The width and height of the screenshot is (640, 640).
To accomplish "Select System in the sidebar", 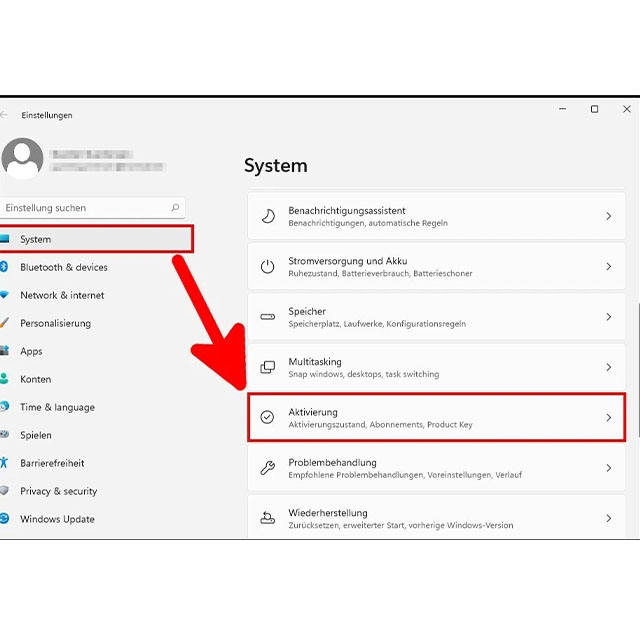I will tap(96, 239).
